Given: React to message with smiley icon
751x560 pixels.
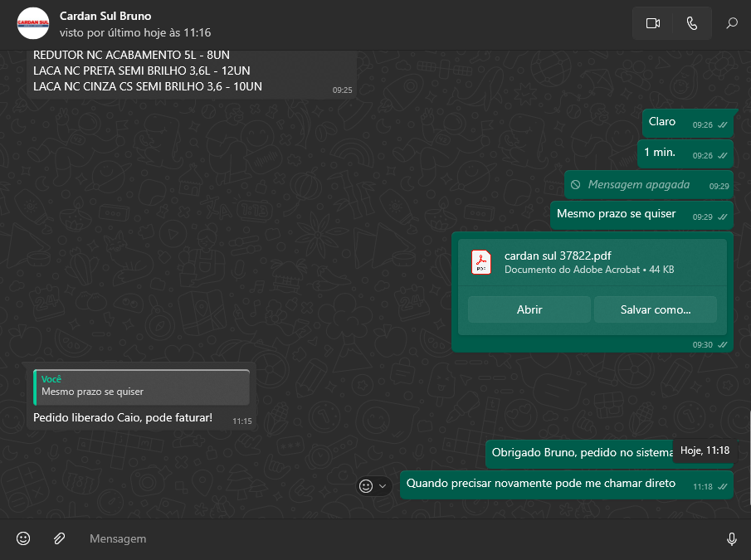Looking at the screenshot, I should click(x=365, y=486).
